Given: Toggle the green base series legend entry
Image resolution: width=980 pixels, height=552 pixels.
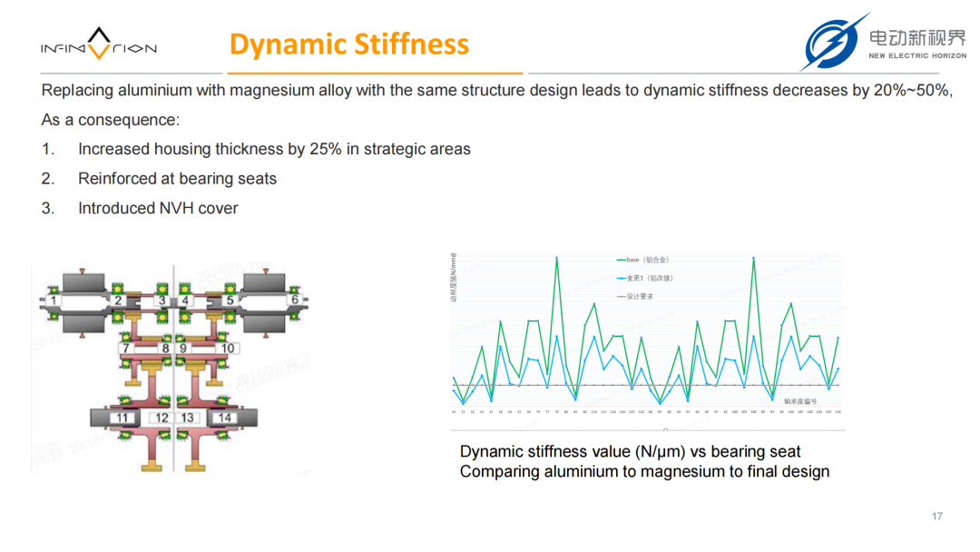Looking at the screenshot, I should 642,261.
